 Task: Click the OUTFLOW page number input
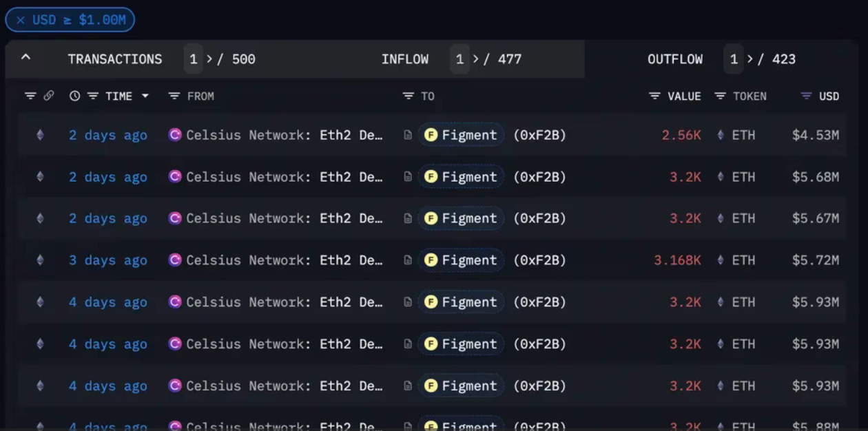[x=734, y=59]
